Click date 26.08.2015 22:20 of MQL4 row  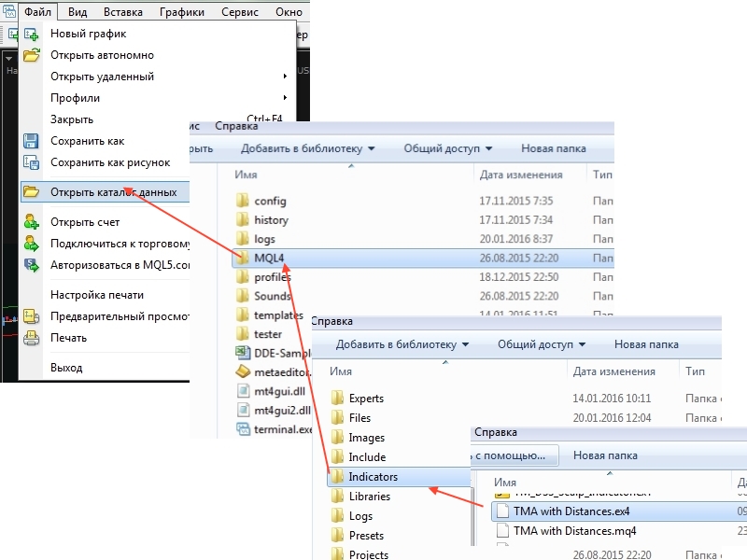tap(519, 259)
